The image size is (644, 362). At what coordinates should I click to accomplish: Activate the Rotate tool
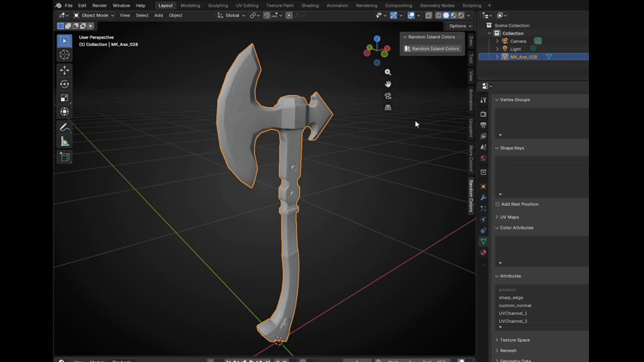point(64,84)
